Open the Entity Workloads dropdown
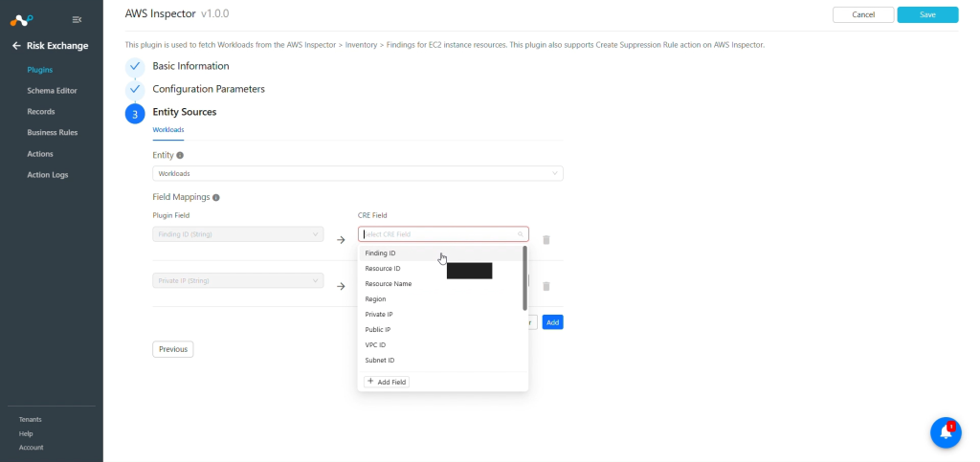 coord(358,173)
